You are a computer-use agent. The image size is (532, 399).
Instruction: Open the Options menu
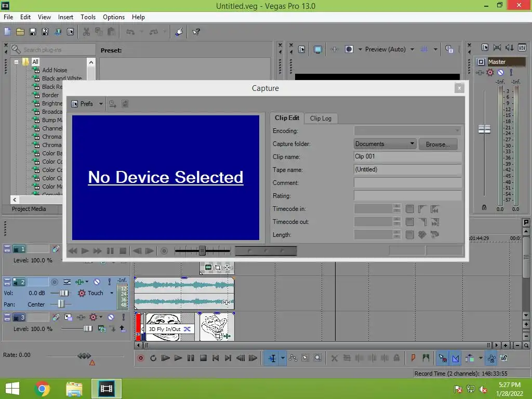coord(114,17)
